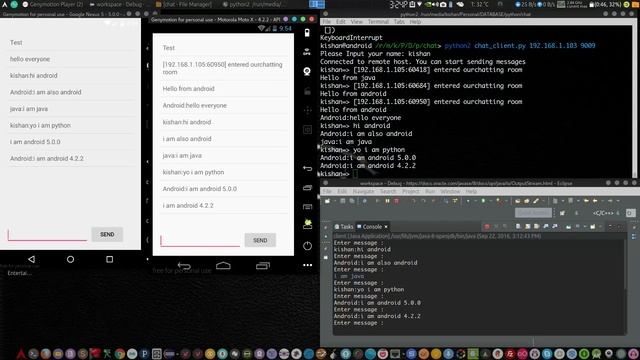This screenshot has height=360, width=640.
Task: Click the green Run icon in Eclipse toolbar
Action: pyautogui.click(x=483, y=201)
